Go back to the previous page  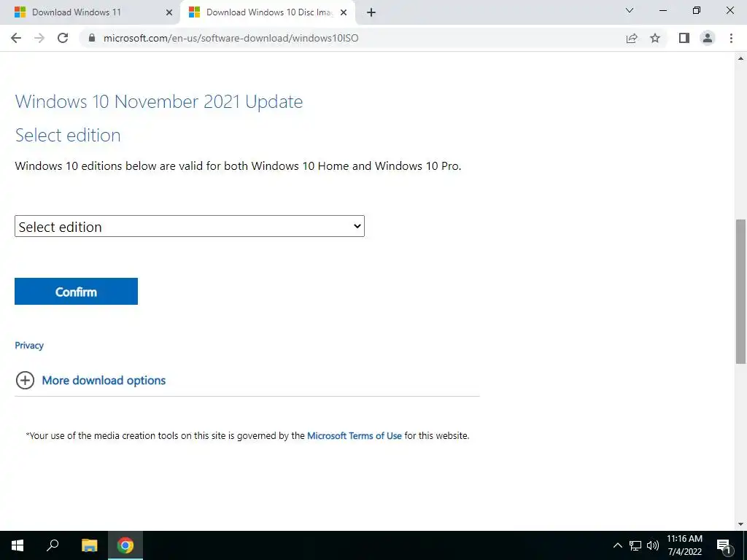pyautogui.click(x=16, y=38)
